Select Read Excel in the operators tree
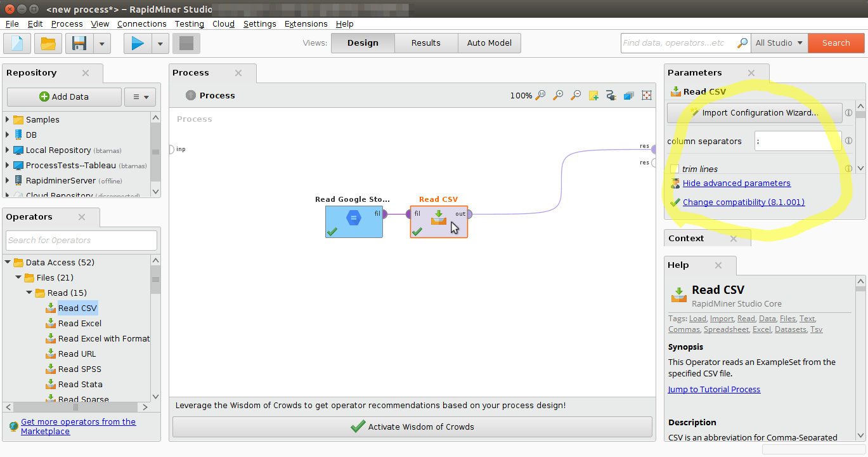 pyautogui.click(x=79, y=323)
